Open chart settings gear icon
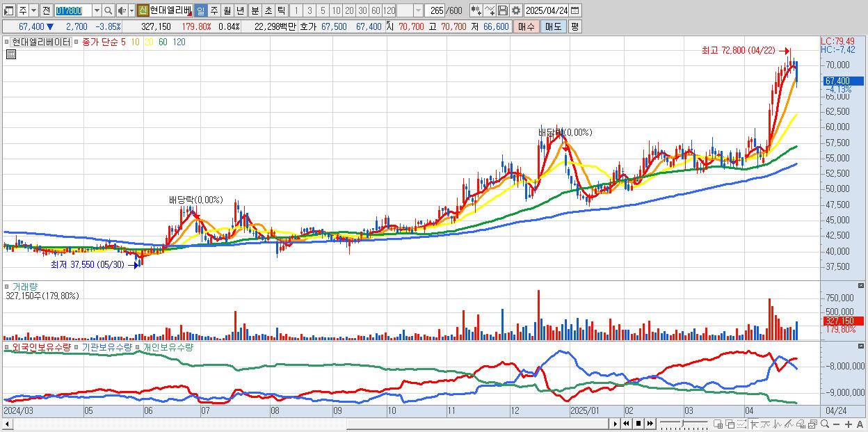 coord(516,10)
